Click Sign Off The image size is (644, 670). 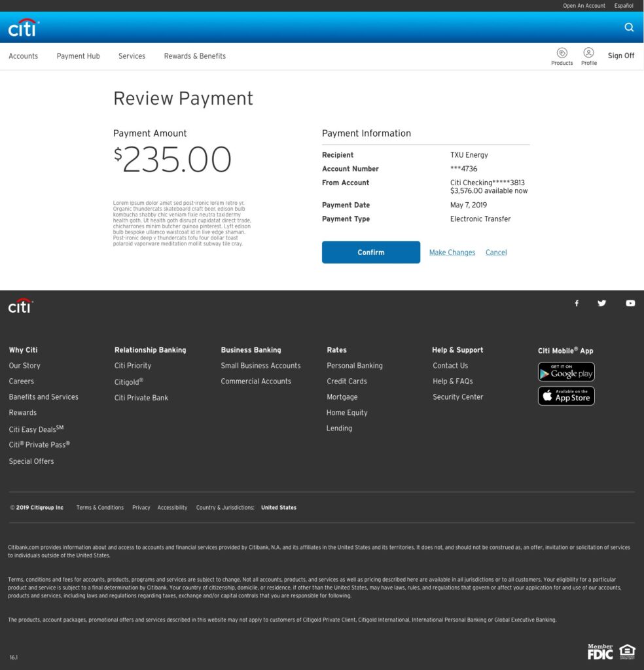pyautogui.click(x=620, y=56)
